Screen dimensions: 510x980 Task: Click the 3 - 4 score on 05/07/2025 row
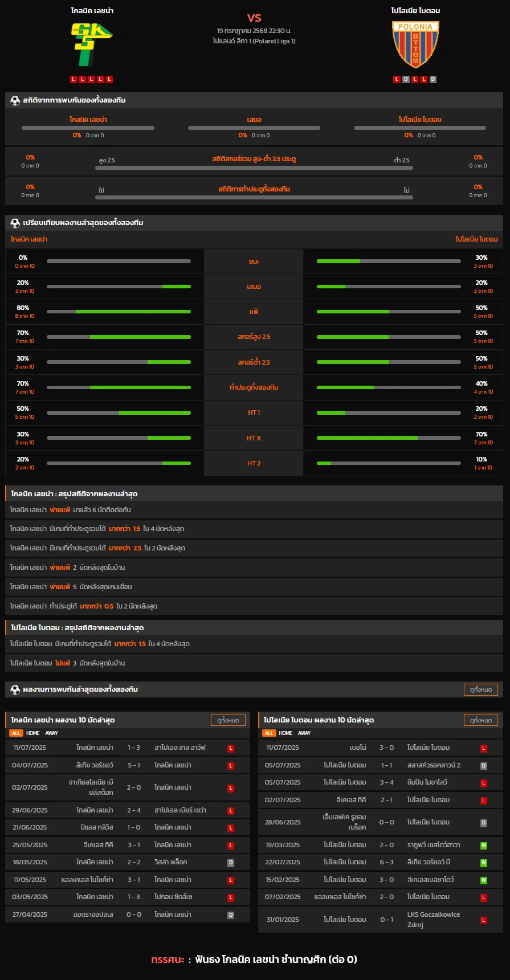click(387, 782)
